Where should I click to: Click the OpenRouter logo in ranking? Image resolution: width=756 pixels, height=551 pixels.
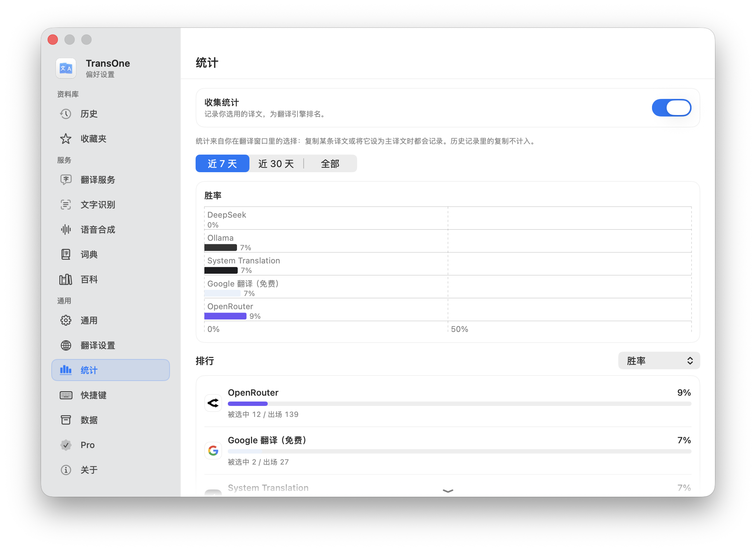pos(213,403)
